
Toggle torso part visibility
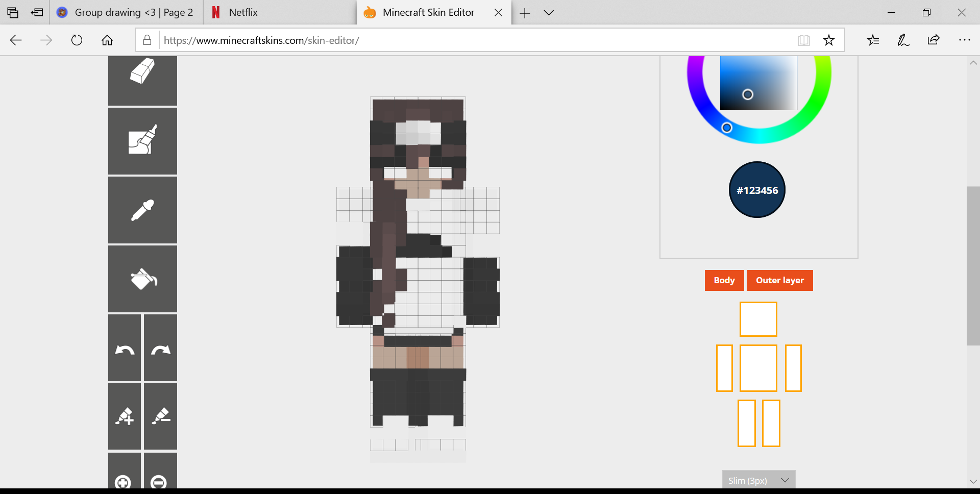pyautogui.click(x=758, y=368)
